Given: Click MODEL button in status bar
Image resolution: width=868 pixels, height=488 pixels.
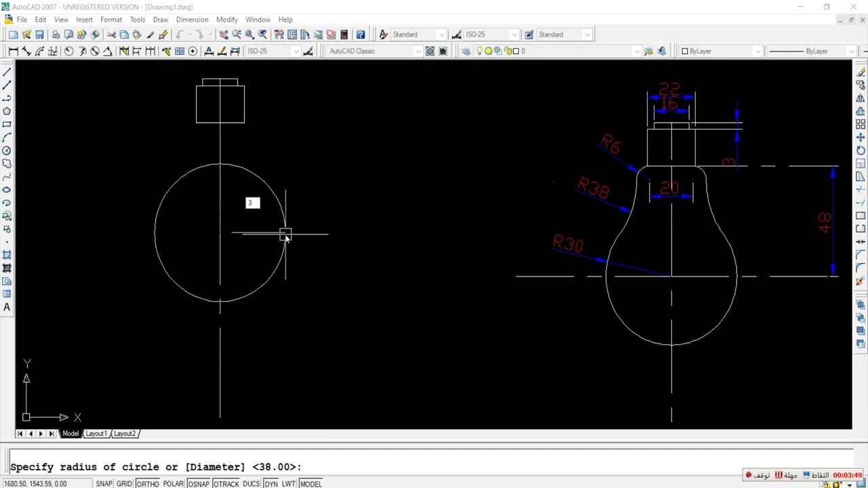Looking at the screenshot, I should tap(311, 484).
